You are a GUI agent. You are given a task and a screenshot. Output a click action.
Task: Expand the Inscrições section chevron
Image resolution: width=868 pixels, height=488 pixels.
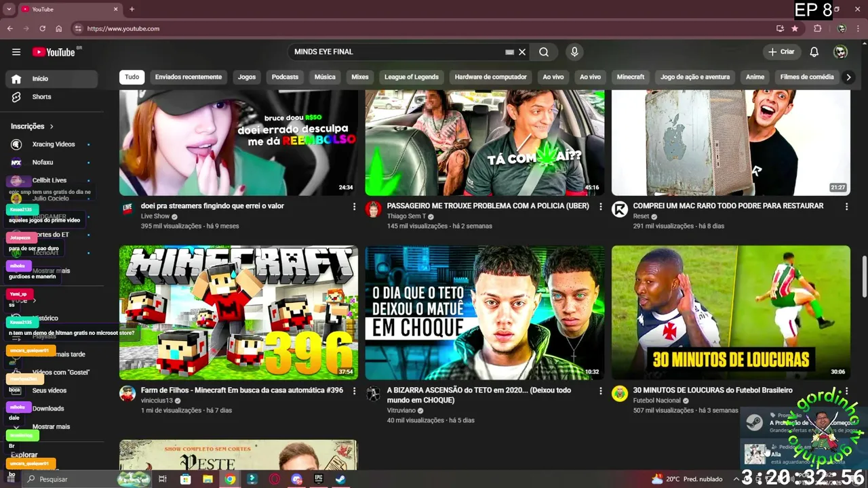51,126
